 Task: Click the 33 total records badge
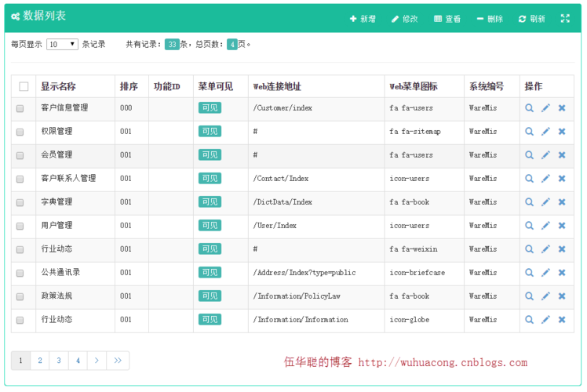pyautogui.click(x=172, y=45)
